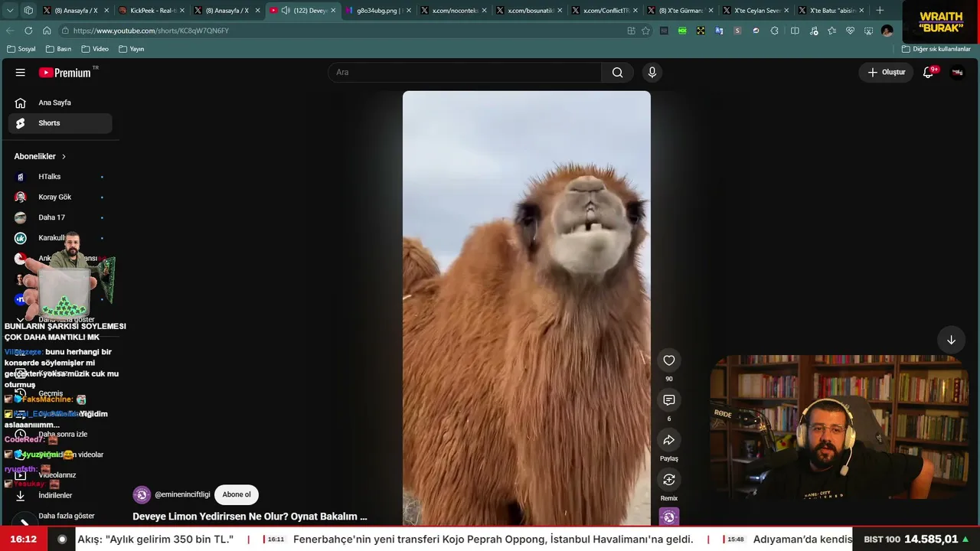The height and width of the screenshot is (551, 980).
Task: Open browser profile avatar
Action: 887,31
